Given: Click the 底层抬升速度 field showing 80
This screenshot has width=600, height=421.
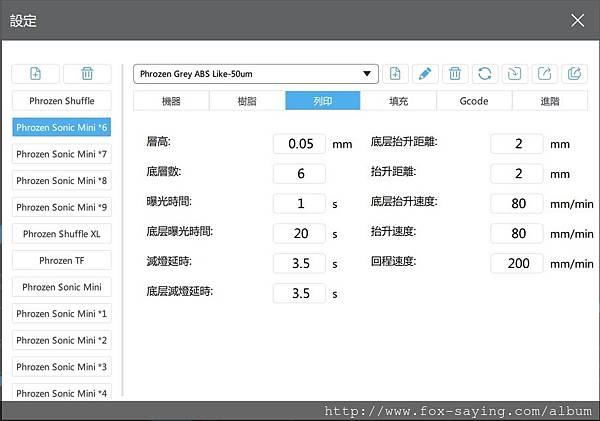Looking at the screenshot, I should click(x=517, y=203).
